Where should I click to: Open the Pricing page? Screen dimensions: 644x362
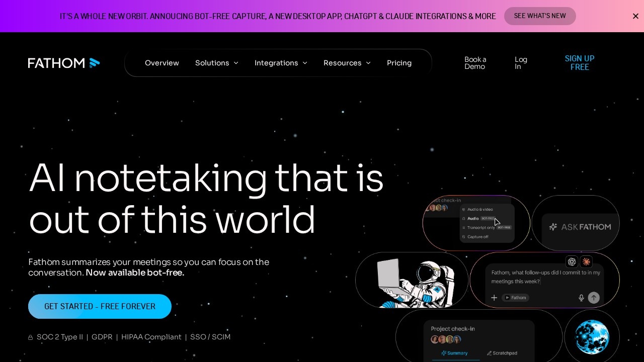399,63
